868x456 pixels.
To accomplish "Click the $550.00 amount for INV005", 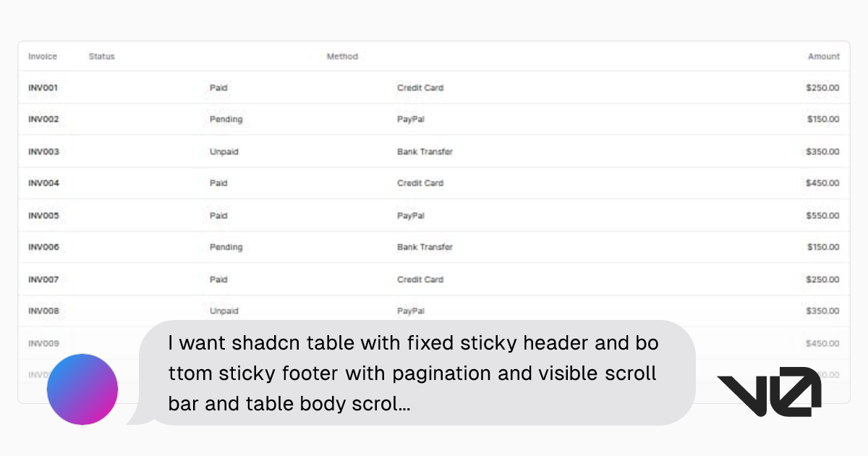I will tap(822, 215).
